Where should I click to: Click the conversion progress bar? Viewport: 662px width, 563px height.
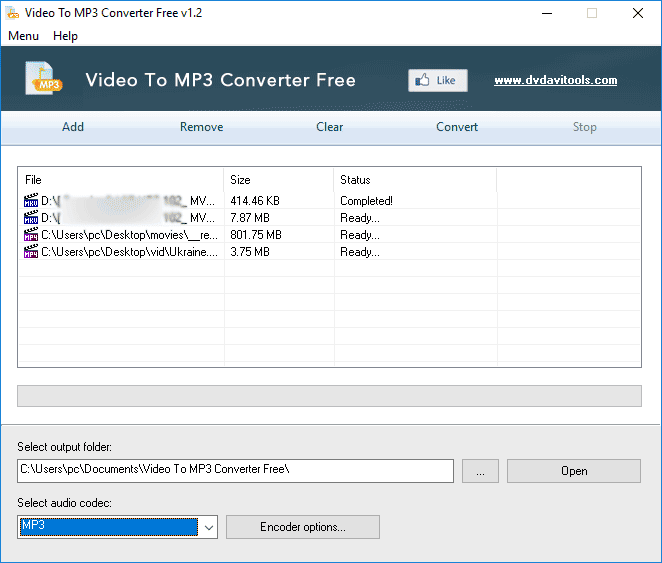[329, 396]
